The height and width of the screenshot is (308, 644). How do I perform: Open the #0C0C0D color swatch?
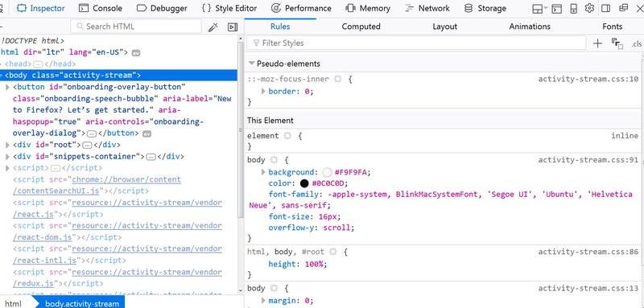pyautogui.click(x=304, y=183)
